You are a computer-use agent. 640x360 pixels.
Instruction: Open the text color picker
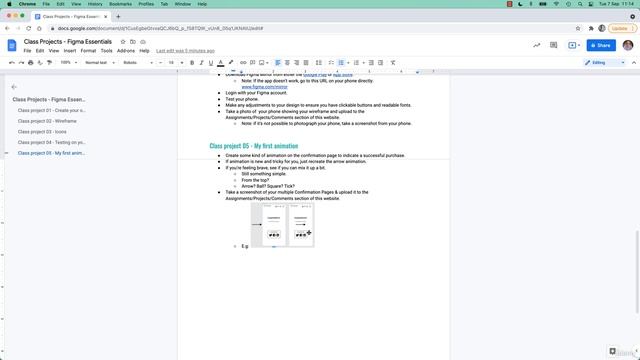[x=220, y=62]
